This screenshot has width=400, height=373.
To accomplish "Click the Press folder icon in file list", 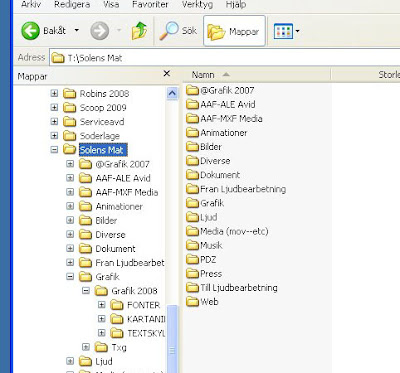I will coord(193,273).
